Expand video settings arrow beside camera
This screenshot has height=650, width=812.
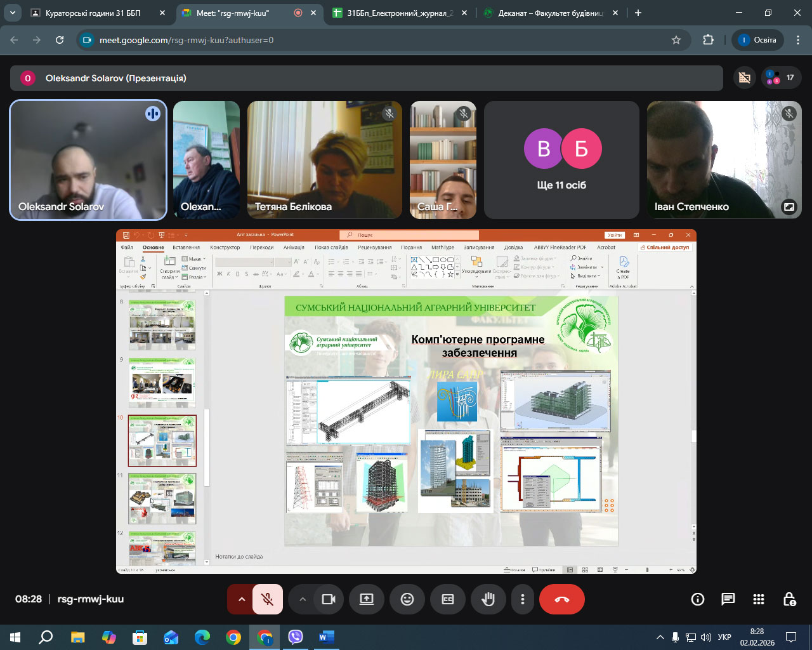pos(303,599)
